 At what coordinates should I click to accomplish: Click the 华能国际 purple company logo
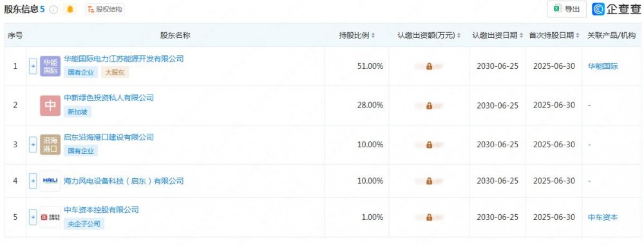[x=50, y=66]
